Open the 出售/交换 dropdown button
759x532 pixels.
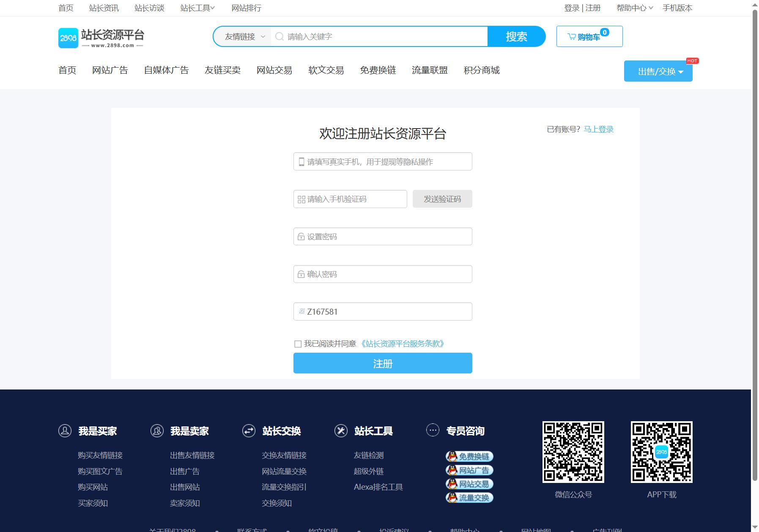pyautogui.click(x=658, y=71)
